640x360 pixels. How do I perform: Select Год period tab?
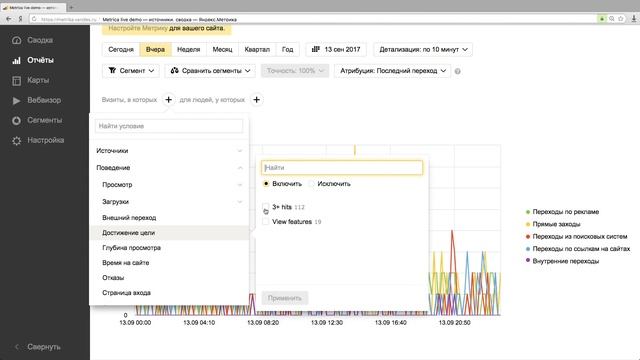pos(287,49)
